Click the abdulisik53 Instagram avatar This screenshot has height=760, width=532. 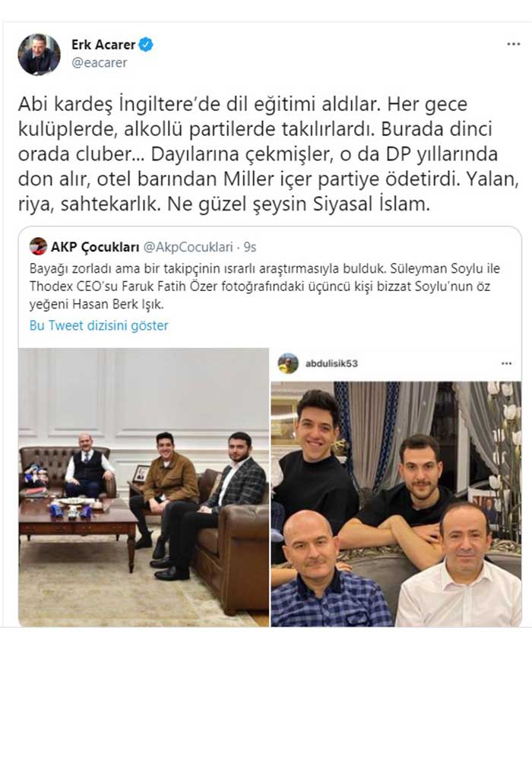coord(288,363)
